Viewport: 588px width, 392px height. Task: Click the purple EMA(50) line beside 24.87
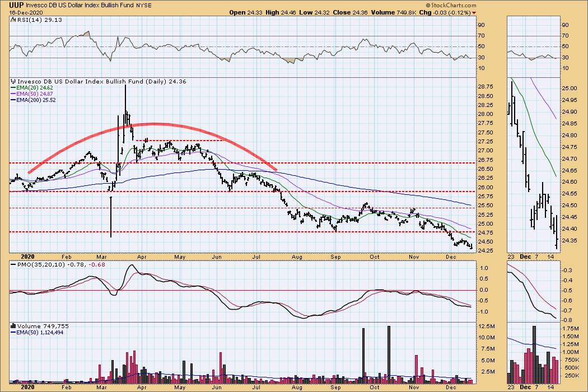pos(13,94)
